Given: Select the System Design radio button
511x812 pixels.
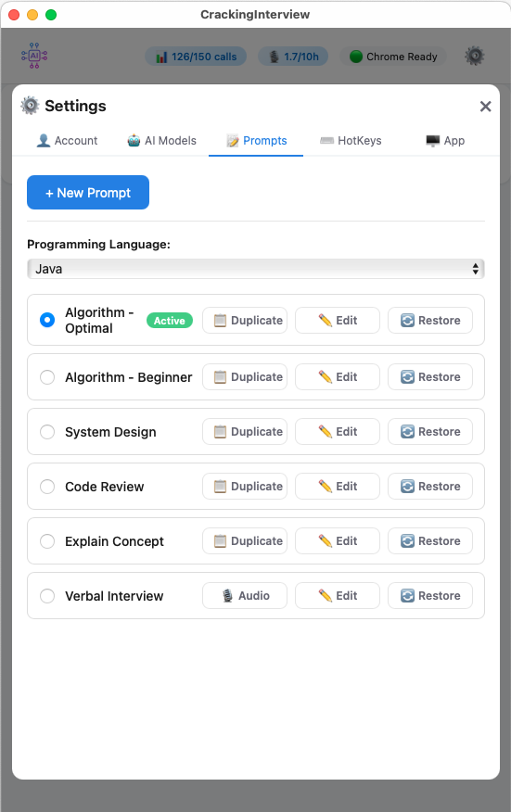Looking at the screenshot, I should pyautogui.click(x=47, y=432).
